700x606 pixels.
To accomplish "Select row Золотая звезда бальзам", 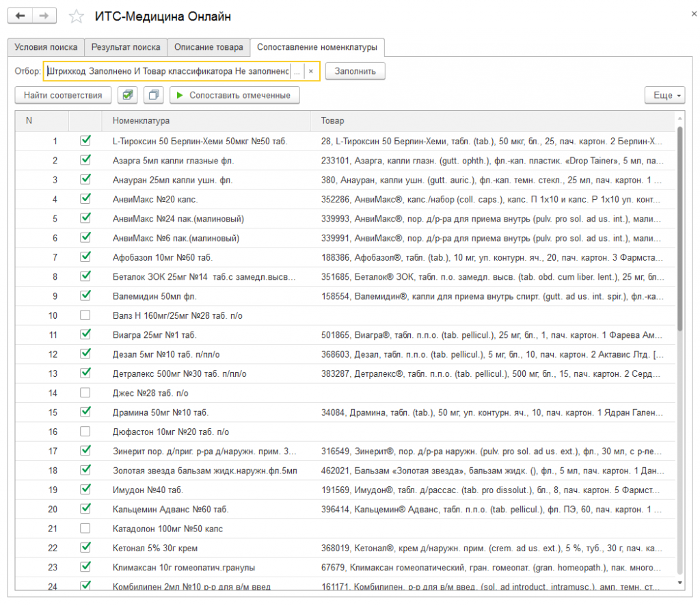I will tap(345, 471).
